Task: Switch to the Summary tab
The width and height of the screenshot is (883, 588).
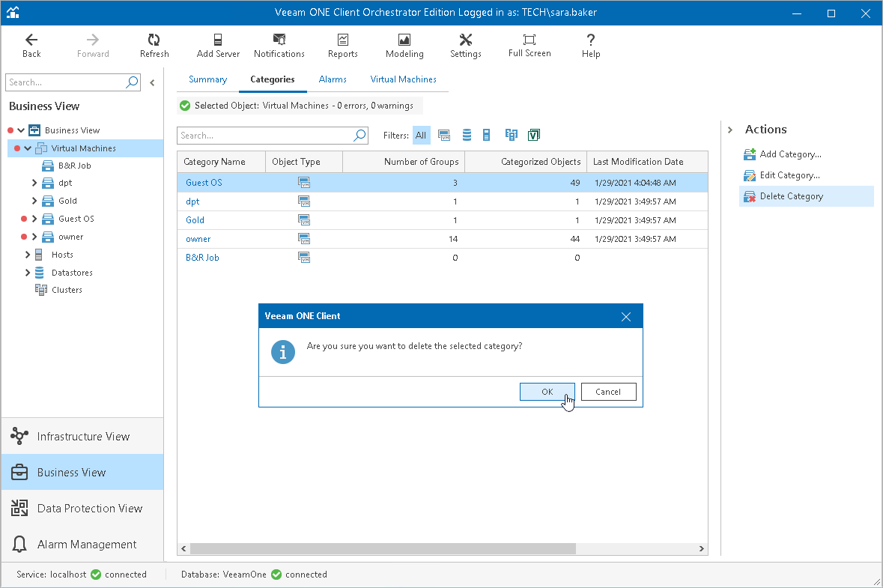Action: click(207, 79)
